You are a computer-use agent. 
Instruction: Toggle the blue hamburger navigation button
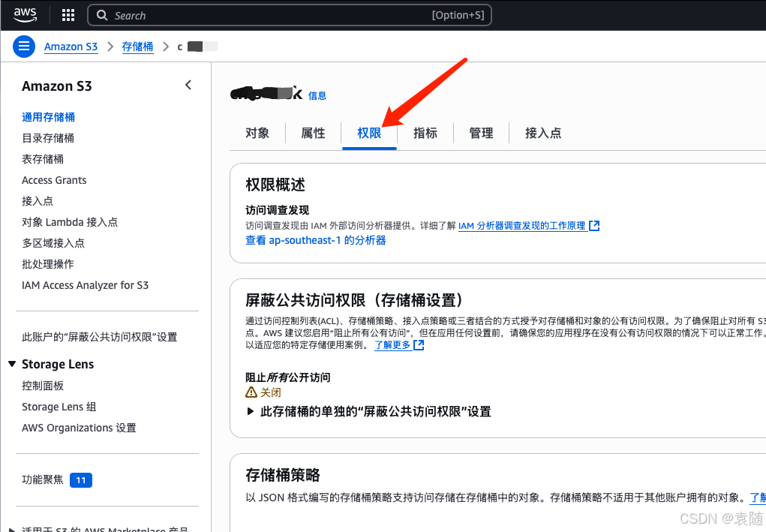[x=24, y=47]
